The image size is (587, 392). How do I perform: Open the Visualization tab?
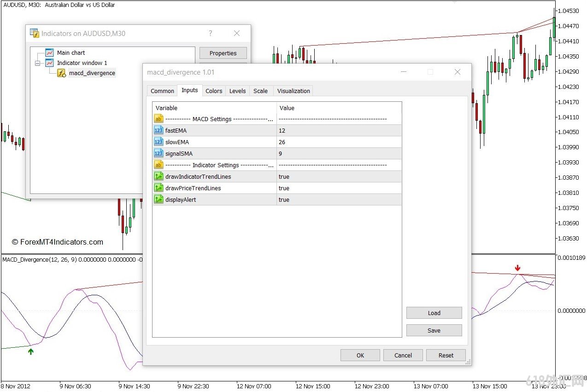293,91
